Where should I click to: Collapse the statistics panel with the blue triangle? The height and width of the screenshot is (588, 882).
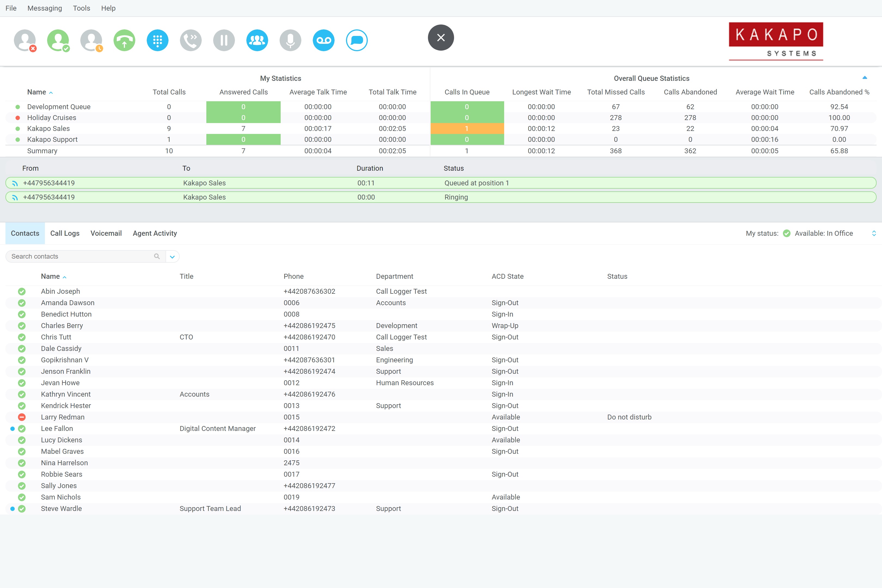864,78
